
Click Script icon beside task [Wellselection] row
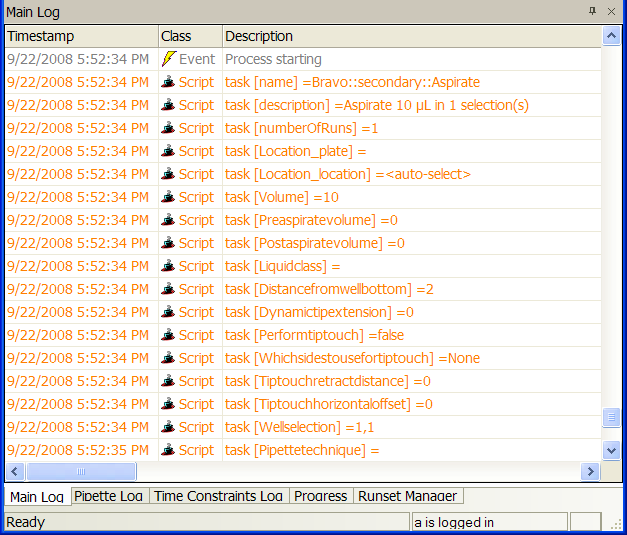click(x=168, y=427)
